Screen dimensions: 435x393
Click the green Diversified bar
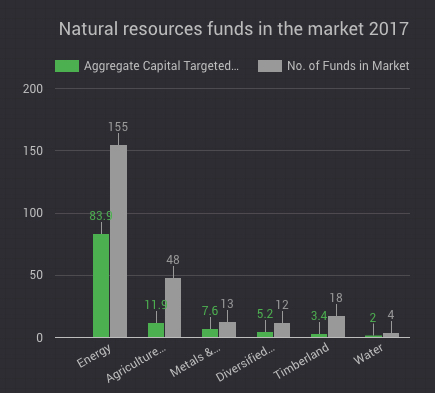point(265,334)
